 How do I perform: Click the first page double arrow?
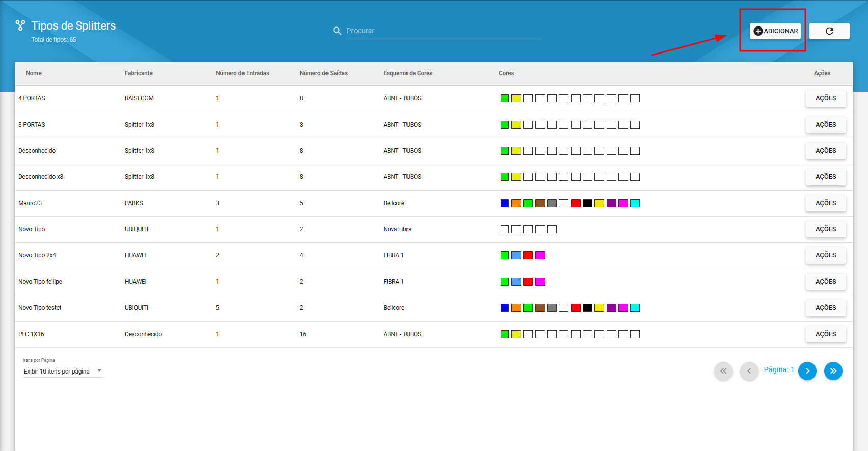(723, 371)
